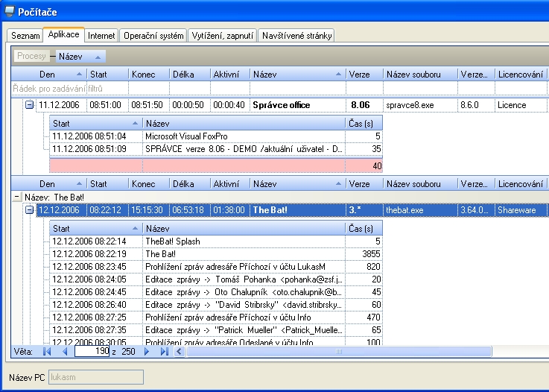Jump to last record arrow

coord(165,351)
